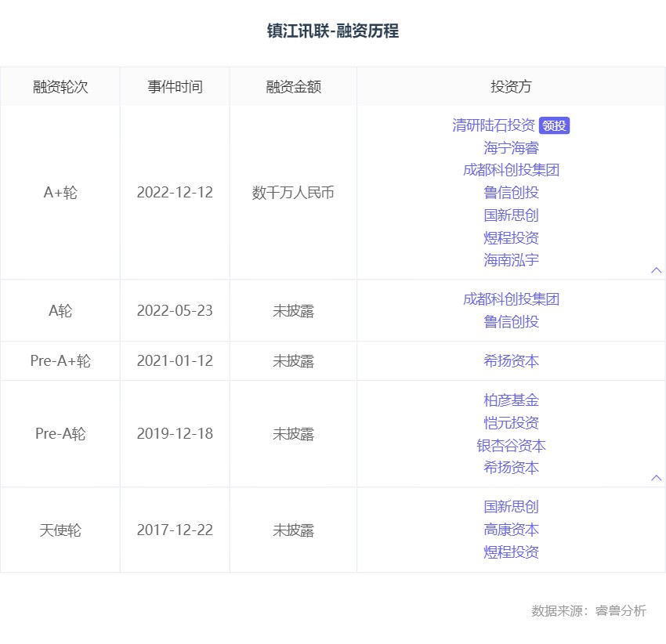Select 未披露 amount in the 2022-05-23 row
Viewport: 666px width, 644px height.
pos(294,310)
